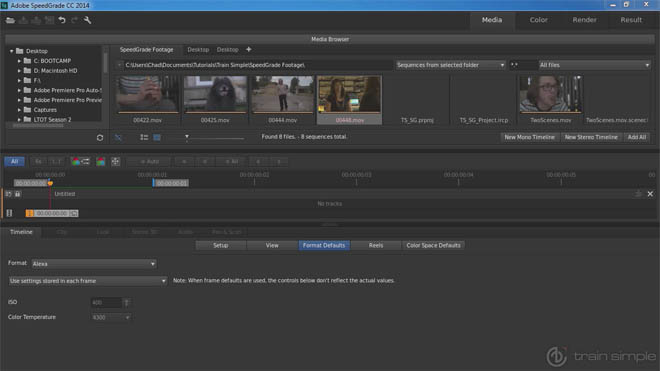Click the folder path input field
The width and height of the screenshot is (660, 371).
click(258, 65)
